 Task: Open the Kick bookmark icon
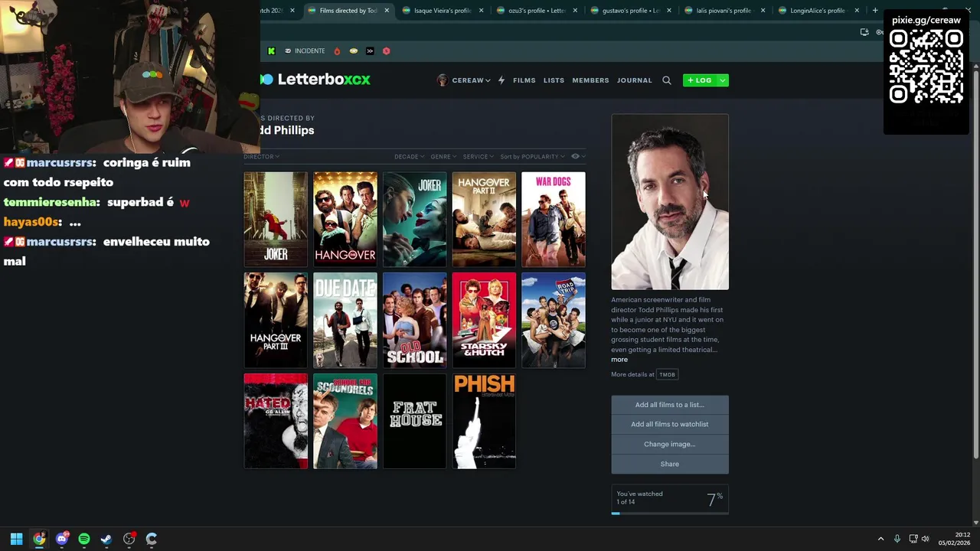(271, 51)
